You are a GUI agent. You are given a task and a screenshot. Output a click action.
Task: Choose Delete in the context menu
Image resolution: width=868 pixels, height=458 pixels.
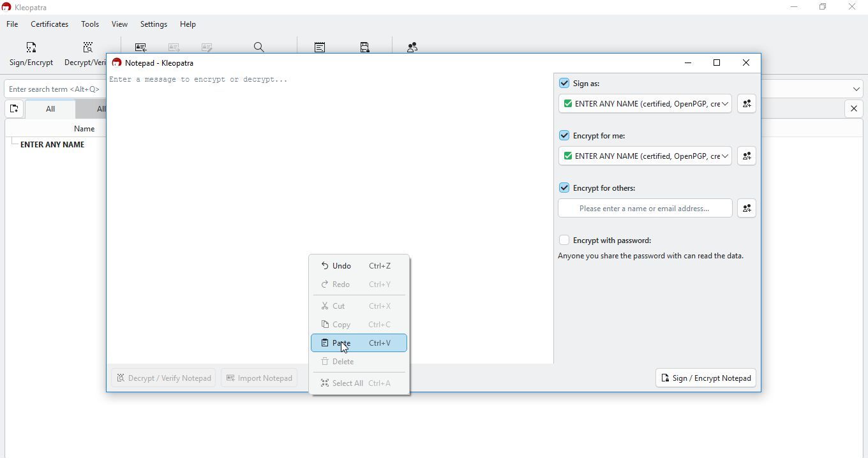(x=359, y=362)
